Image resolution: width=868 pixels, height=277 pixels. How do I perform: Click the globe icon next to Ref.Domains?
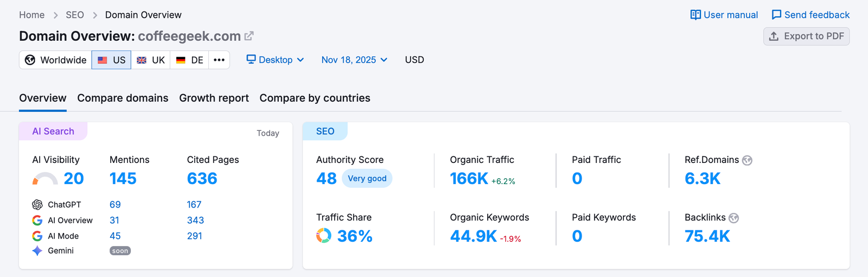click(747, 160)
